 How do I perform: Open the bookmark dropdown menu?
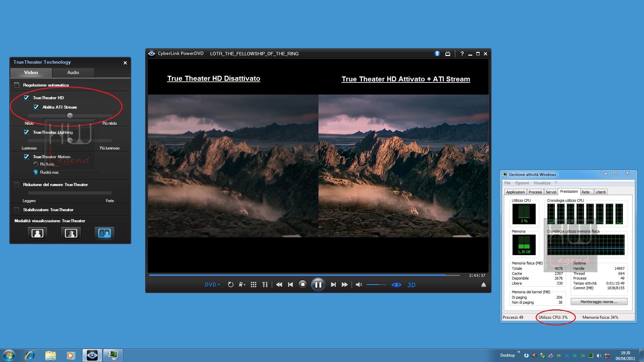[x=242, y=285]
